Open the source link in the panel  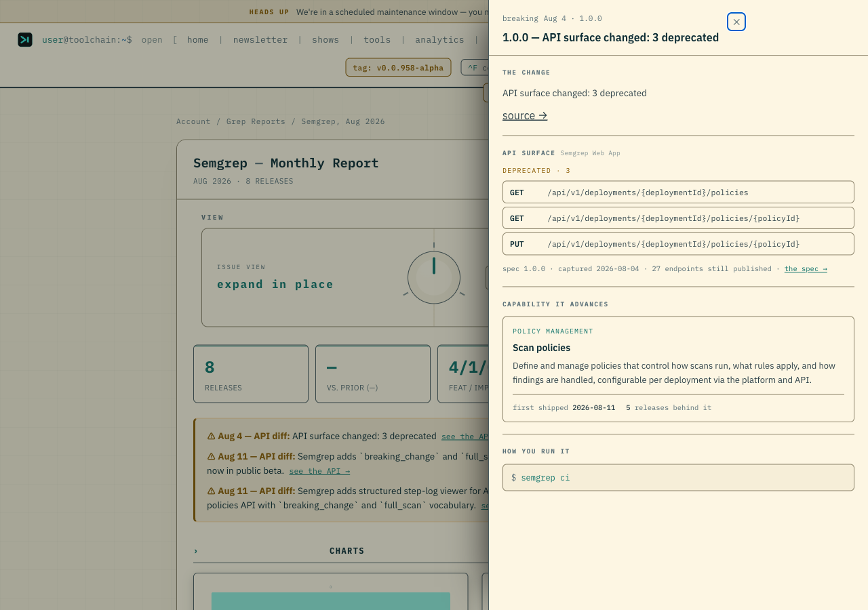coord(525,115)
